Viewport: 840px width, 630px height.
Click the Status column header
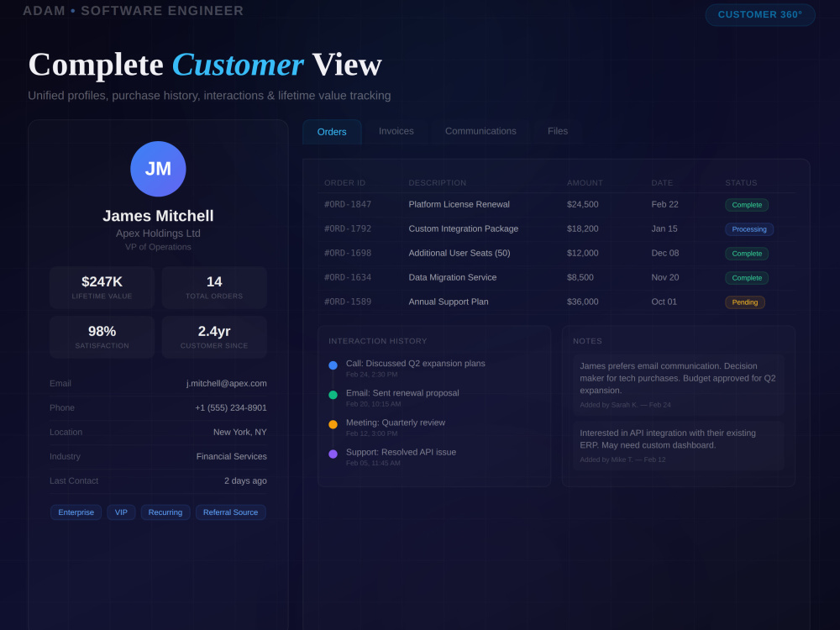pos(741,182)
